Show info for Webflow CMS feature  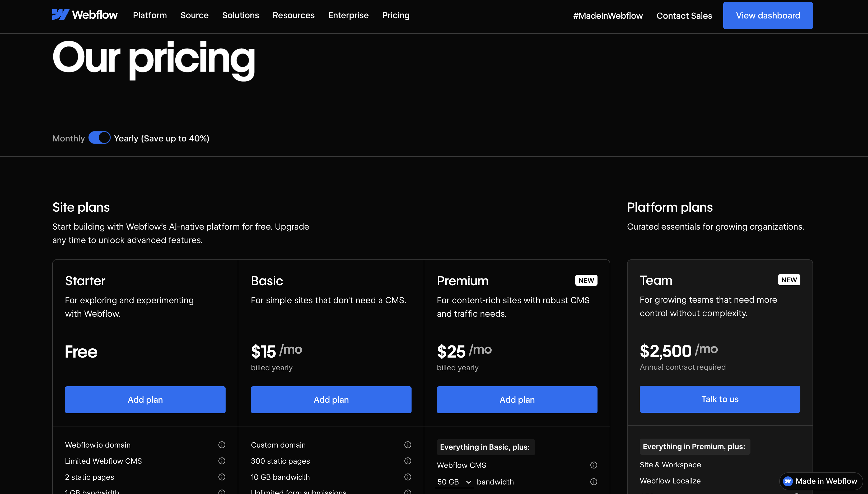click(594, 465)
